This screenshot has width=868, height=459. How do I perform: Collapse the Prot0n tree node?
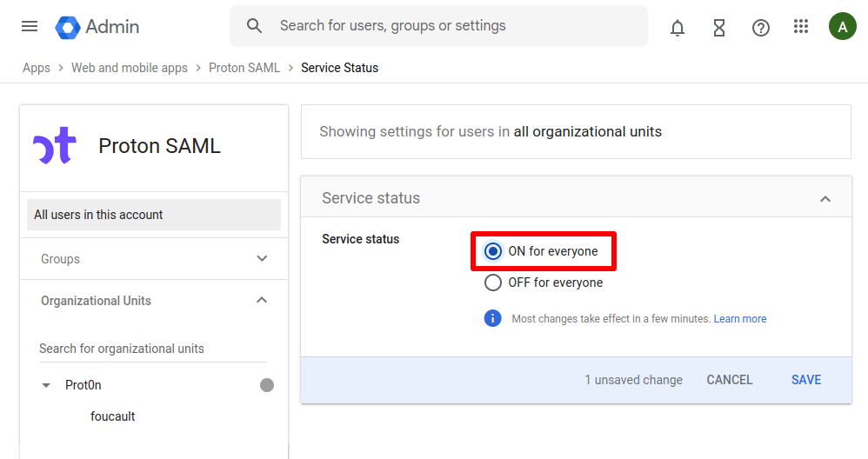pyautogui.click(x=46, y=385)
